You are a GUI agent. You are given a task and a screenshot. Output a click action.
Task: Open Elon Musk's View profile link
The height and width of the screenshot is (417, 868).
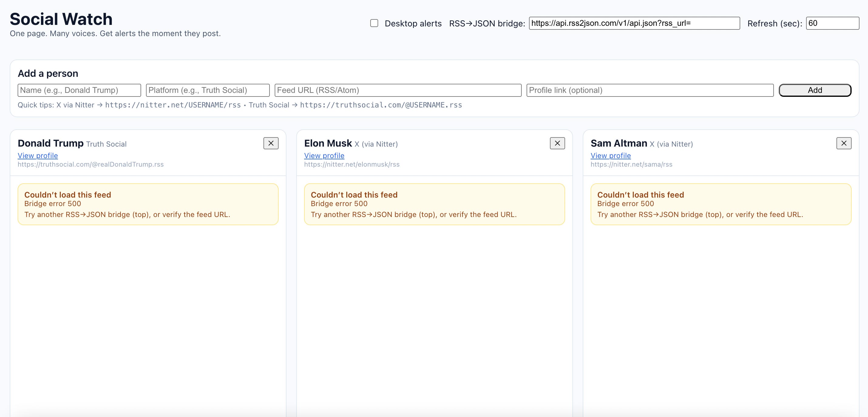pos(324,156)
